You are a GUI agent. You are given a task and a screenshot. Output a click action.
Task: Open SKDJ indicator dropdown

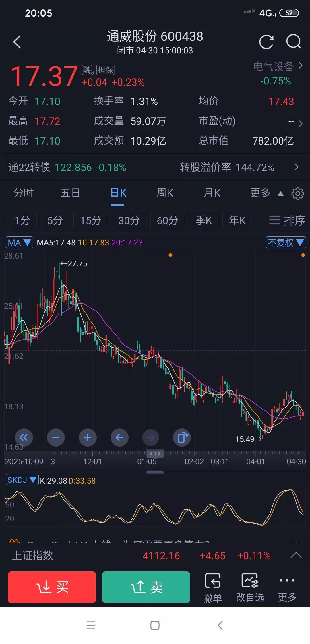click(x=22, y=480)
